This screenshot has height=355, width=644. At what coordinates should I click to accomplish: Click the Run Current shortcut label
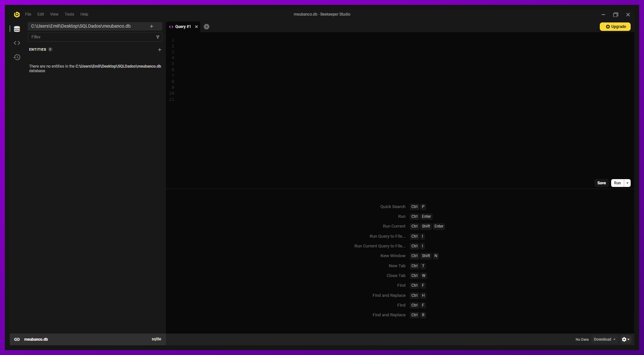click(x=394, y=226)
